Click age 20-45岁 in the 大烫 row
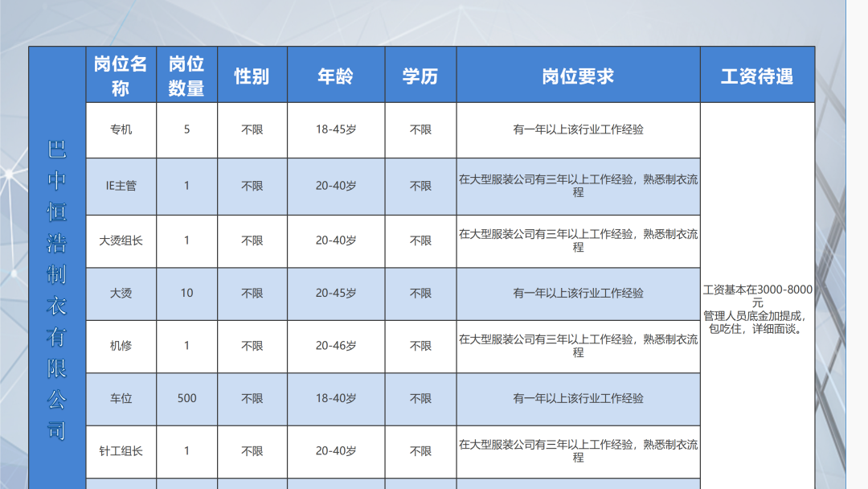The height and width of the screenshot is (489, 868). 335,294
